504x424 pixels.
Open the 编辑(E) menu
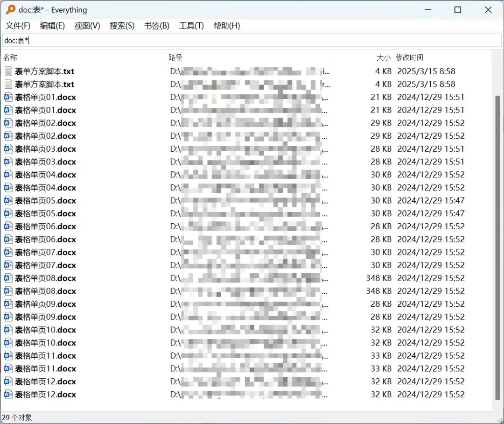(x=52, y=26)
